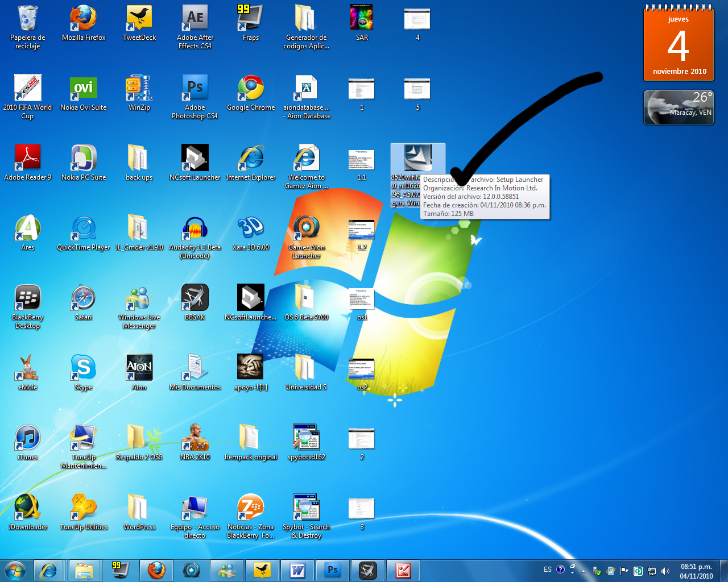Select the TweetDeck desktop shortcut
Viewport: 728px width, 582px height.
139,19
